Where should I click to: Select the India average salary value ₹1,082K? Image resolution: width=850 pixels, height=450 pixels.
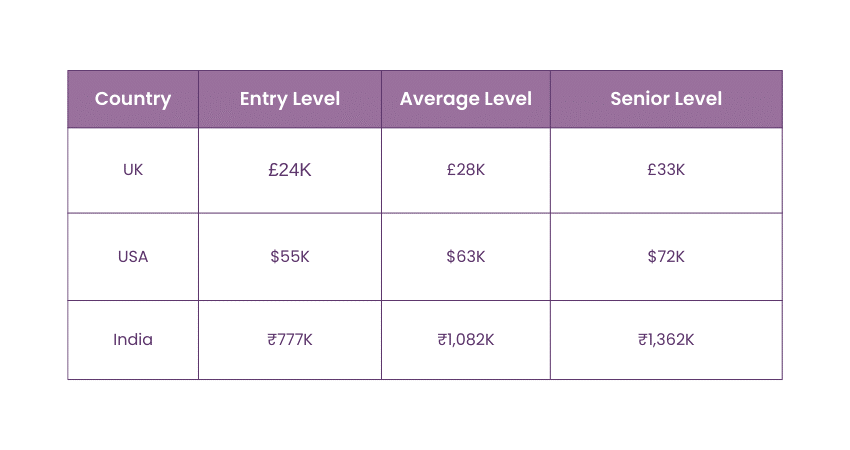466,340
